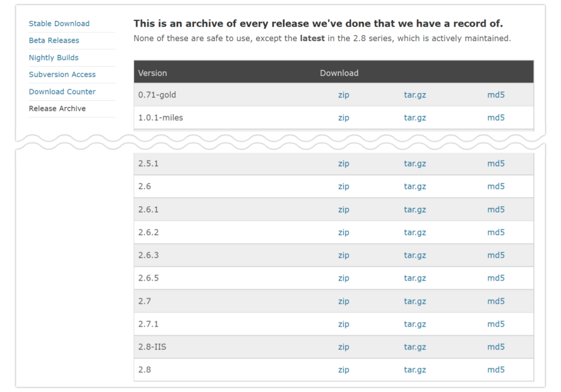Download zip for version 0.71-gold
561x392 pixels.
tap(344, 95)
